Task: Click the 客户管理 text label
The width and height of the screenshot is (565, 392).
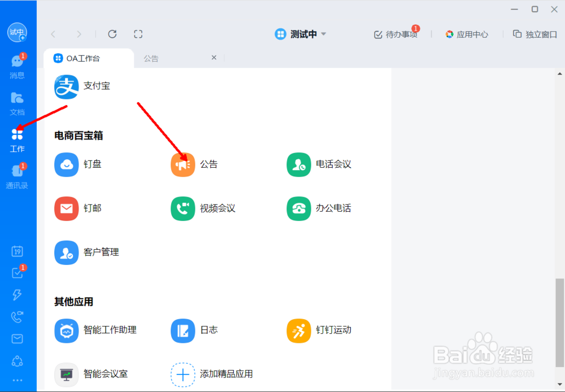Action: pos(101,252)
